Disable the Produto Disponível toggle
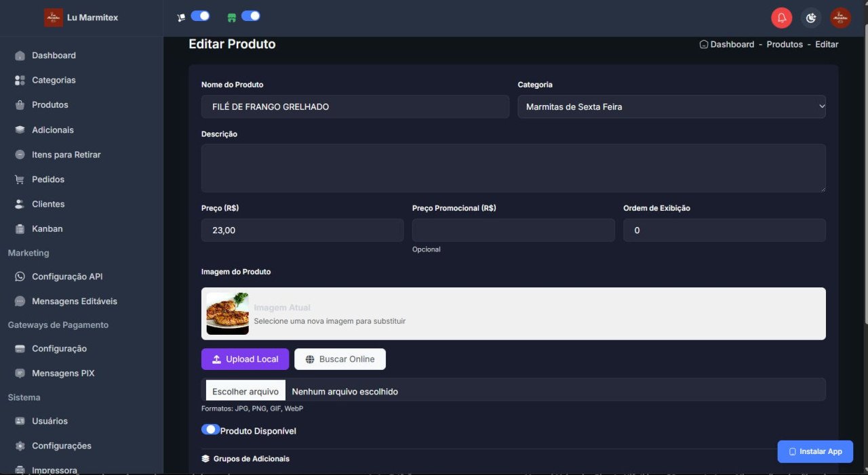The width and height of the screenshot is (868, 475). tap(210, 429)
